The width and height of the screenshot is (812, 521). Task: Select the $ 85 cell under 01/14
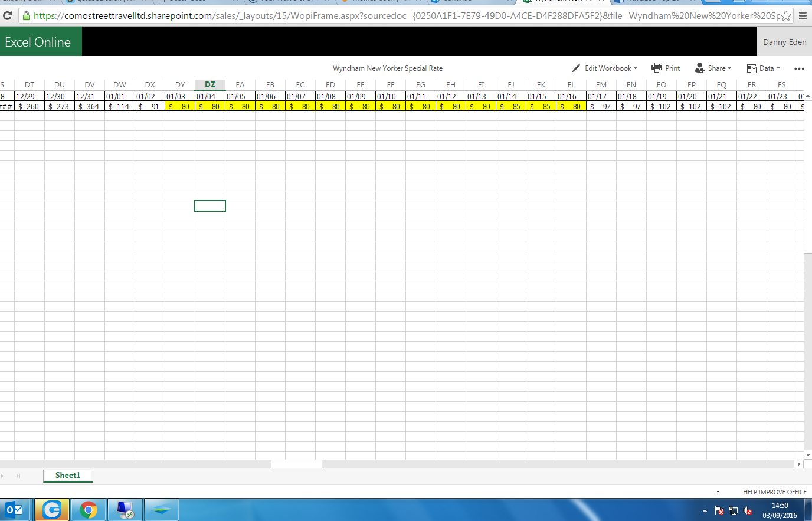tap(511, 106)
